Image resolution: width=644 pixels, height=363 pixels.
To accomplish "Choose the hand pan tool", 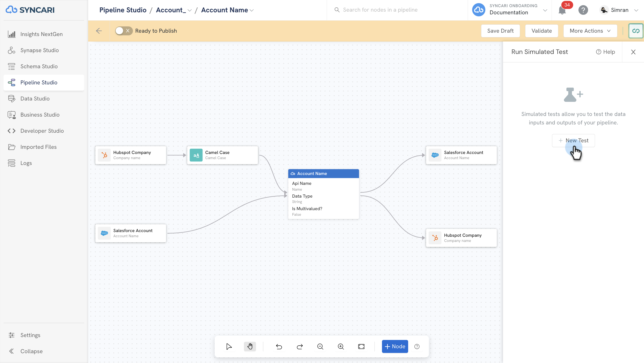I will pos(250,346).
